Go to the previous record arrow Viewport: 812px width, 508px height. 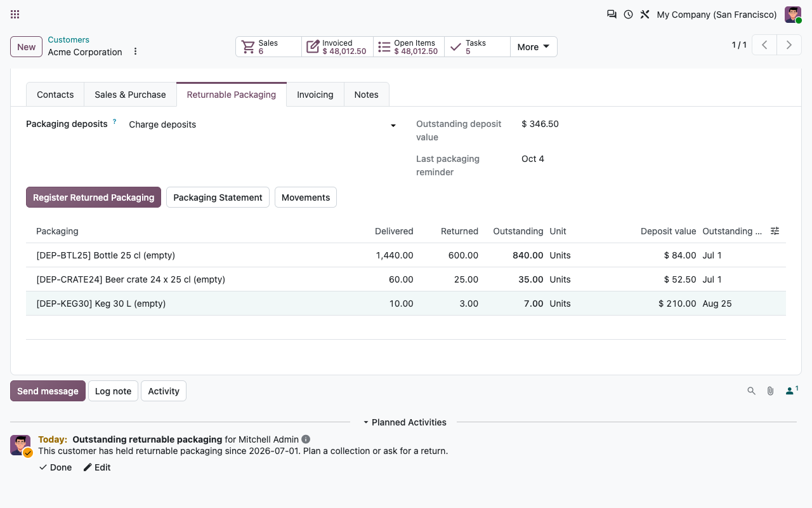764,45
